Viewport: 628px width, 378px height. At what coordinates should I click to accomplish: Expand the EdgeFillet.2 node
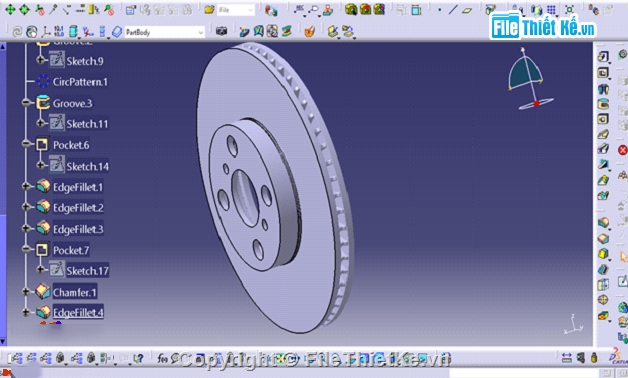click(26, 207)
